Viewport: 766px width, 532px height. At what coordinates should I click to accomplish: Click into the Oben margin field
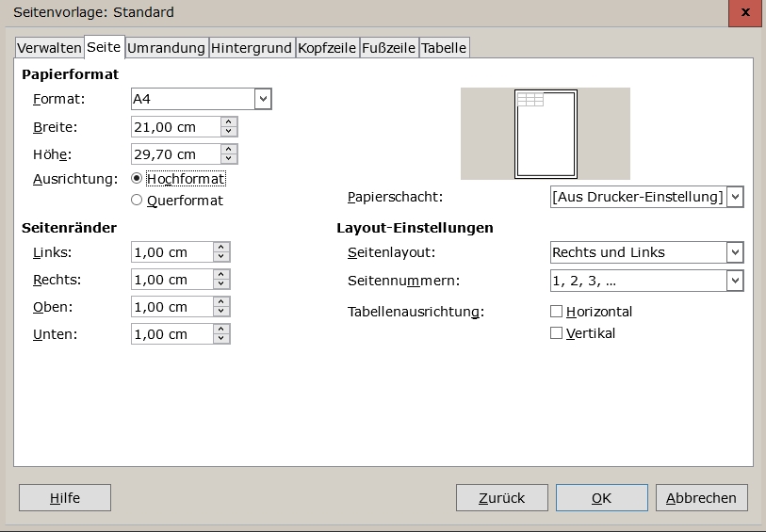pyautogui.click(x=172, y=307)
